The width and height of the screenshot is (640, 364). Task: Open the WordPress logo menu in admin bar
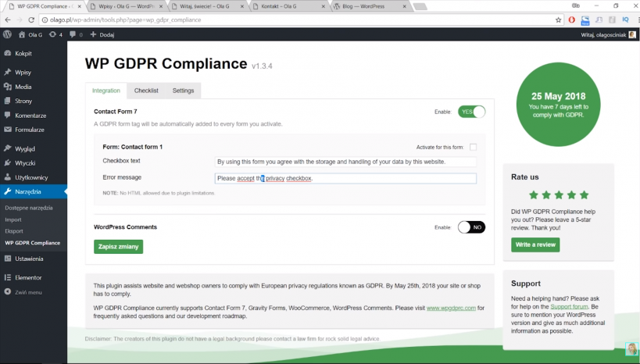pos(7,34)
